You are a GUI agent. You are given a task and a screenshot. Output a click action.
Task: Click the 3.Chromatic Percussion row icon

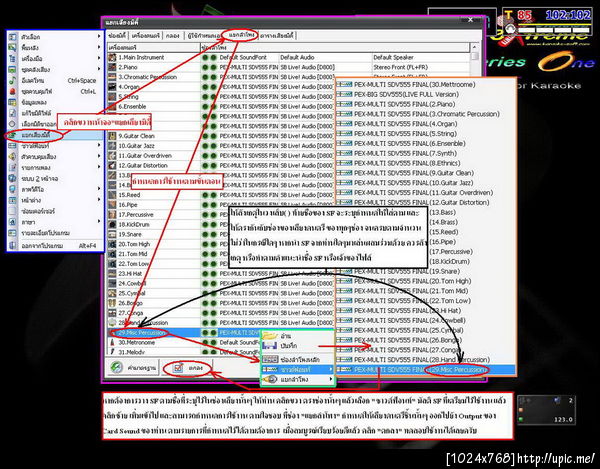(x=112, y=77)
